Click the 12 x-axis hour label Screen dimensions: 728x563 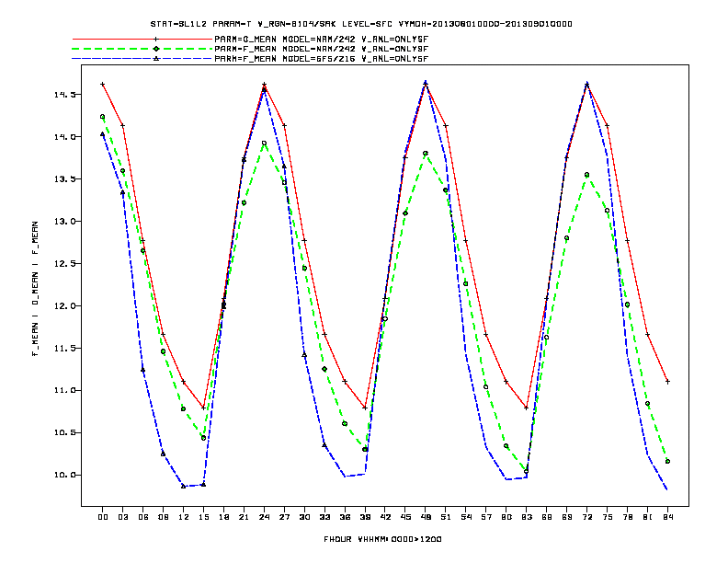[184, 517]
